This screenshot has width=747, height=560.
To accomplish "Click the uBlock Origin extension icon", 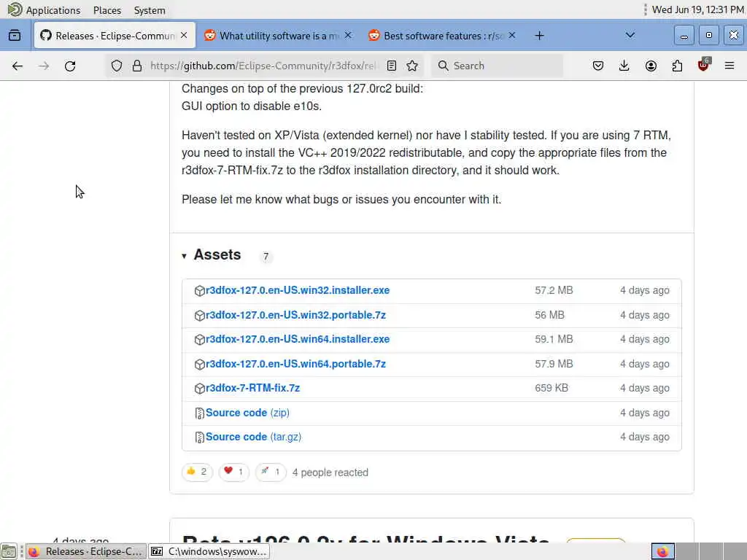I will pos(703,65).
